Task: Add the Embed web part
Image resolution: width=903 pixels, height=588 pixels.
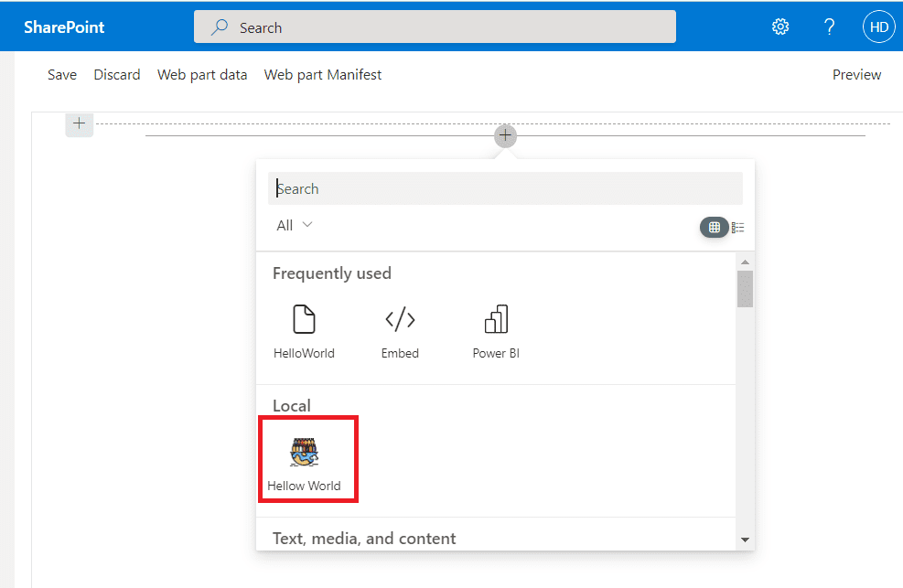Action: [400, 332]
